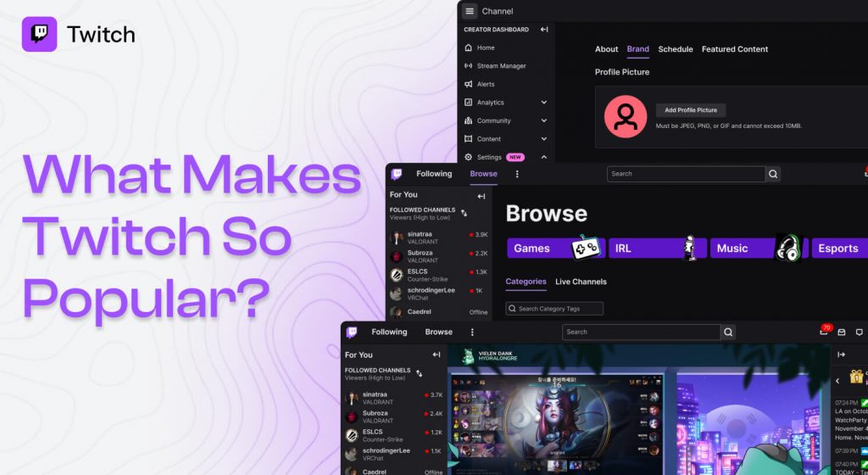Sort followed channels in stream window
The image size is (868, 475).
pyautogui.click(x=419, y=373)
